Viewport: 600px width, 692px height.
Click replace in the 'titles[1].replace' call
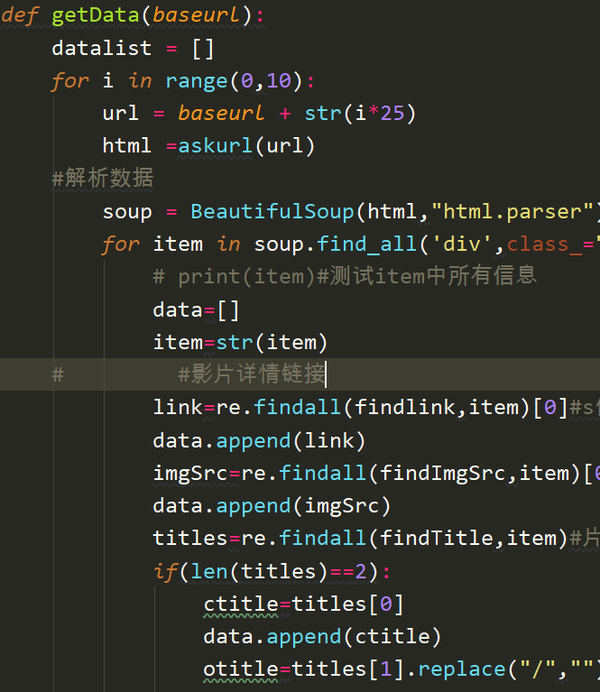tap(462, 670)
